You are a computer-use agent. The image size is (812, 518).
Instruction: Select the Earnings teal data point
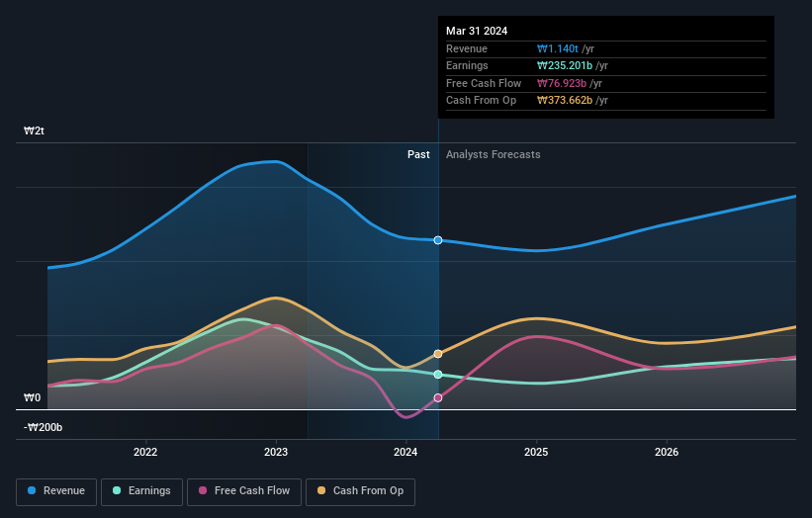(x=438, y=374)
